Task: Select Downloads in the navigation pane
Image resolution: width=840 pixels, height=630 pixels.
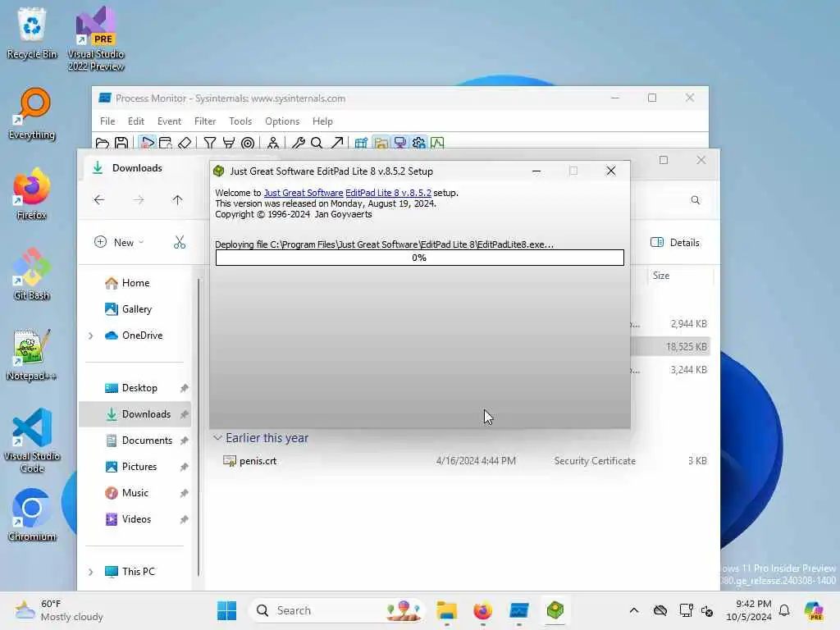Action: tap(135, 414)
